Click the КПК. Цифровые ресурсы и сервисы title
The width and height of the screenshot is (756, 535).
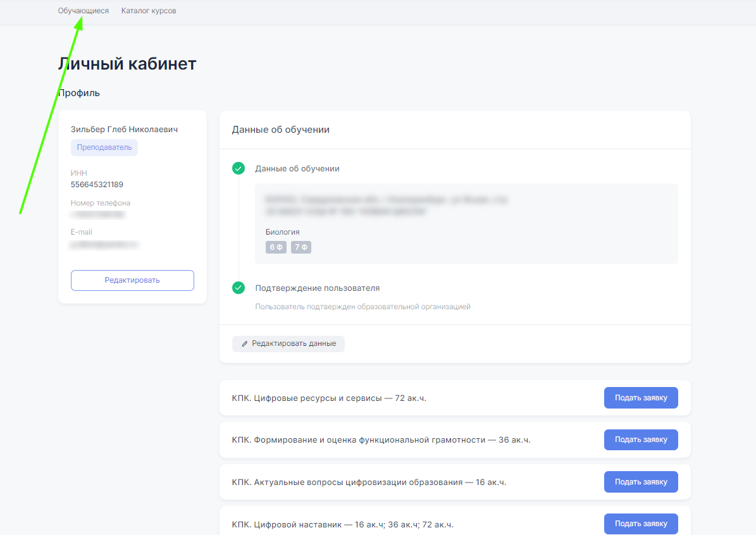329,398
